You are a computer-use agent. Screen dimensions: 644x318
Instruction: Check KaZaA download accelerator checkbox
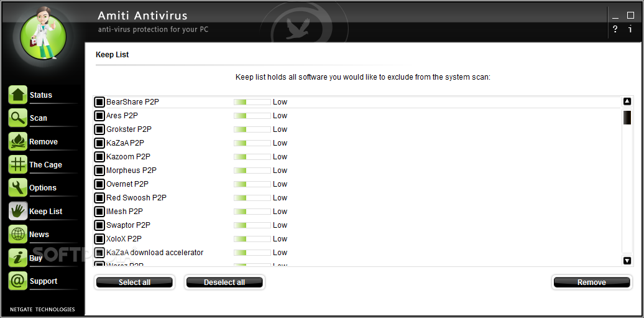[x=99, y=252]
